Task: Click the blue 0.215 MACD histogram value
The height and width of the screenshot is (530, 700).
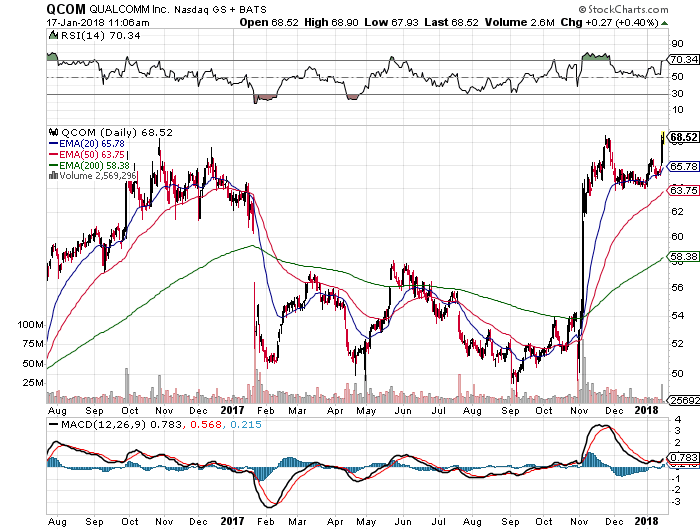Action: [246, 425]
